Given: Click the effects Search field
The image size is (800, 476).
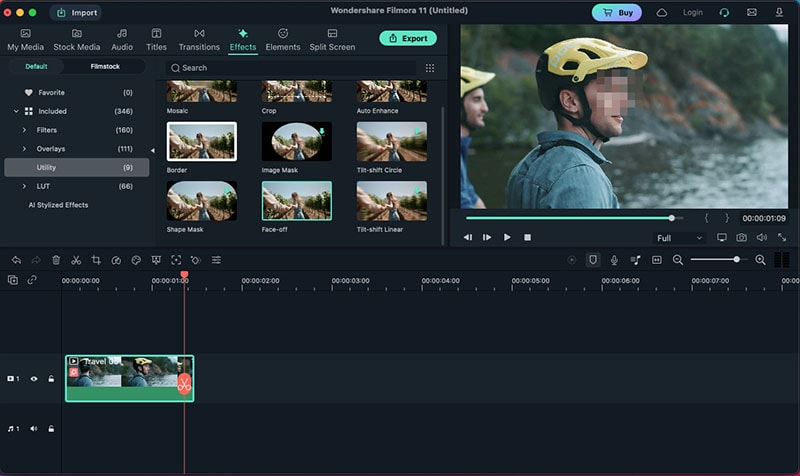Looking at the screenshot, I should pos(293,68).
